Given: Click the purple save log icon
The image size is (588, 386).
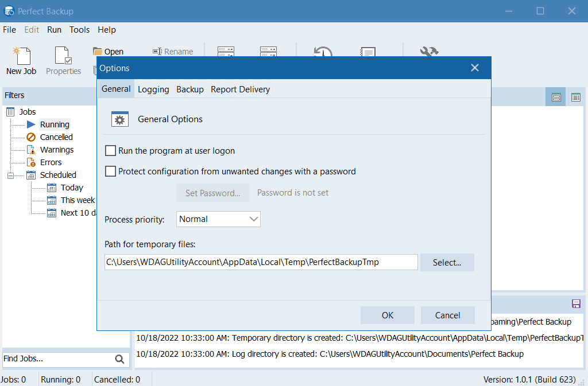Looking at the screenshot, I should [576, 303].
